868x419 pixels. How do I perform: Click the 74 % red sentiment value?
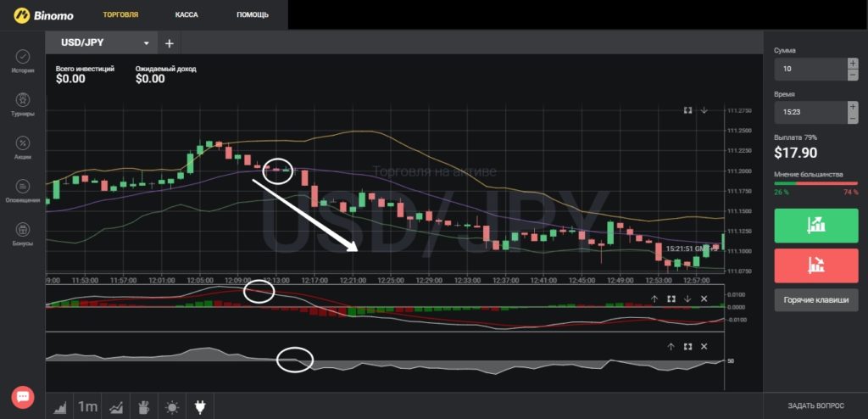point(851,193)
